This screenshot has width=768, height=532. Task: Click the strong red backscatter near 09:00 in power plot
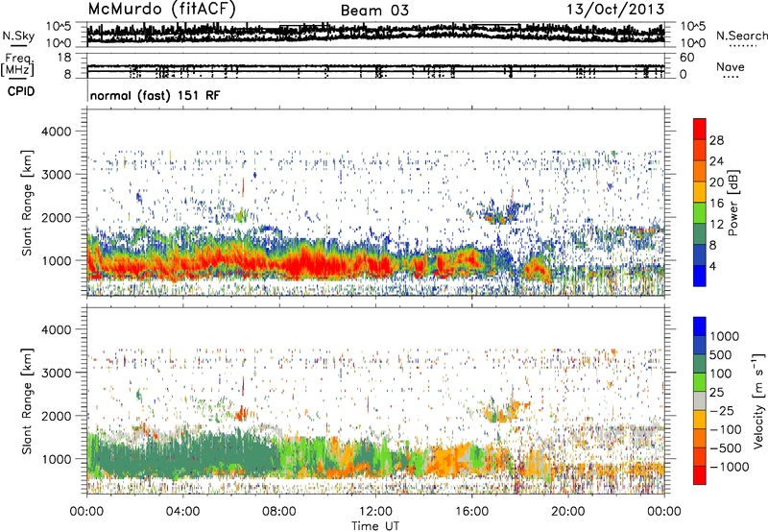pos(303,264)
